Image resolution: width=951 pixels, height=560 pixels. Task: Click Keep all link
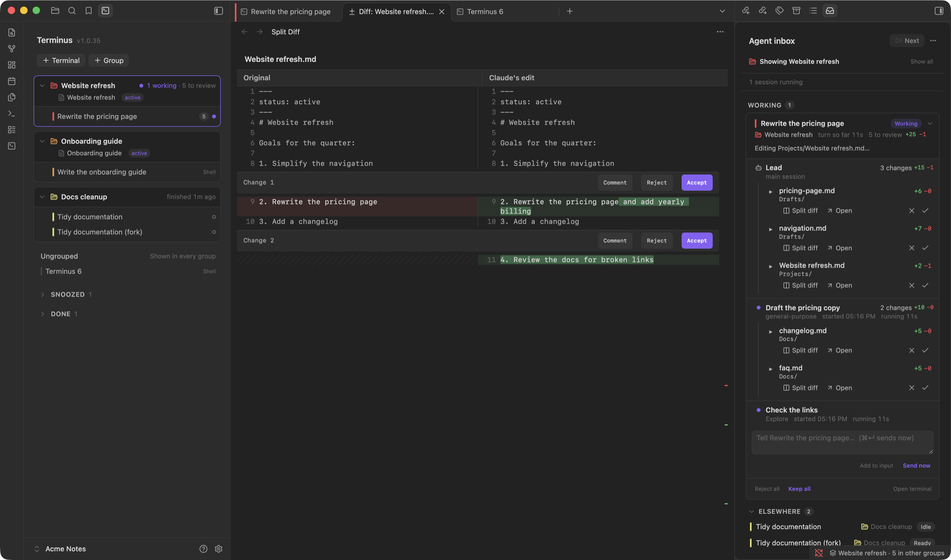799,489
